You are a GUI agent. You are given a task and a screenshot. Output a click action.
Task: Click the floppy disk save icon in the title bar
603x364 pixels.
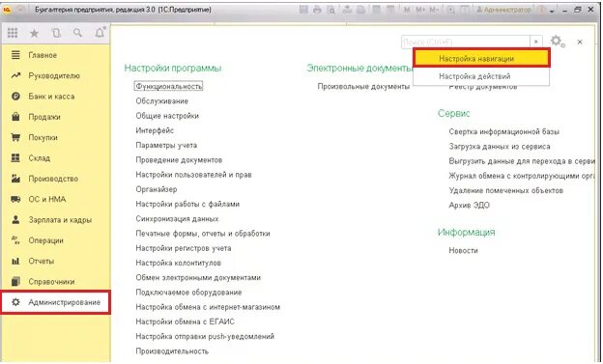303,10
